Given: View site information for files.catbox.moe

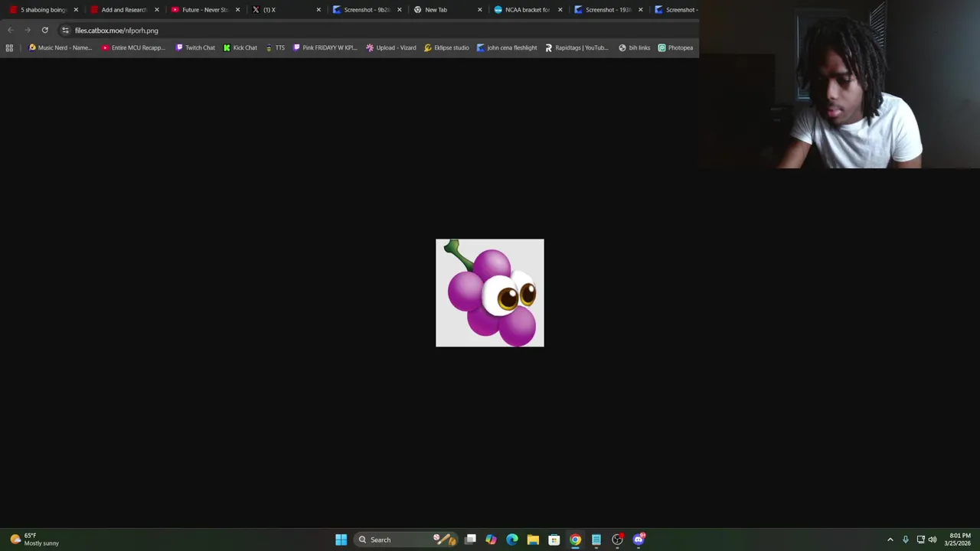Looking at the screenshot, I should click(65, 31).
